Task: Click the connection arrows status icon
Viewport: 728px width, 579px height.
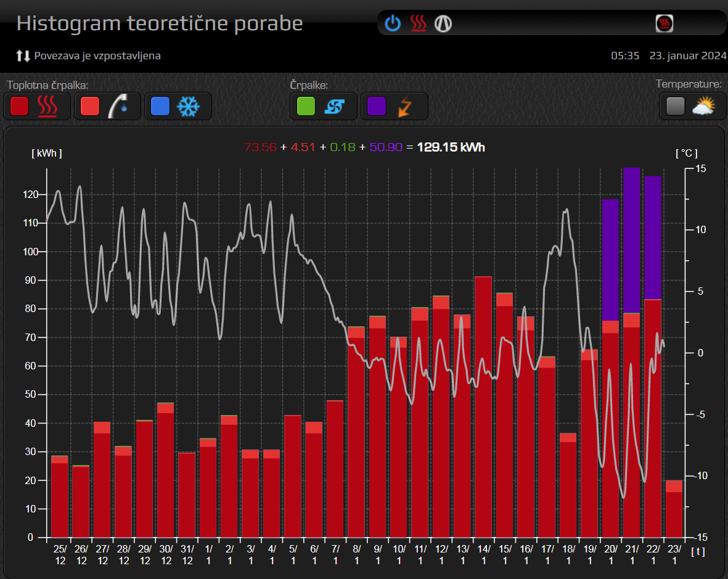Action: click(x=23, y=55)
